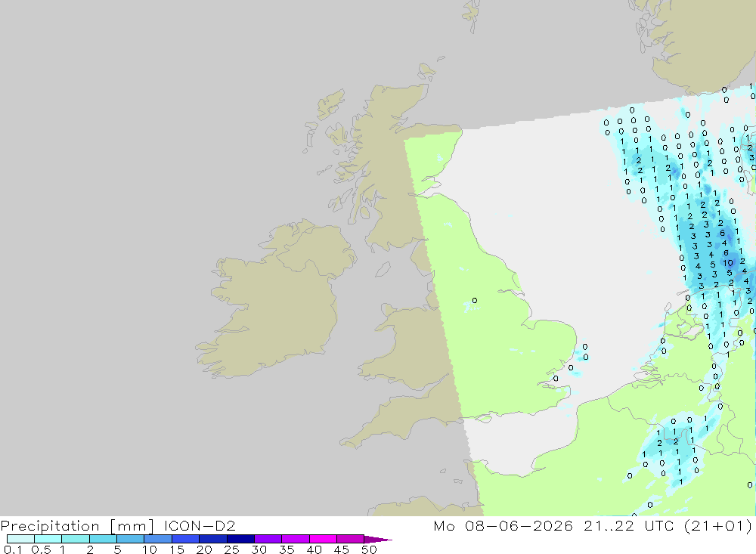Click the 35–40 mm violet legend swatch
Image resolution: width=756 pixels, height=554 pixels.
[296, 539]
